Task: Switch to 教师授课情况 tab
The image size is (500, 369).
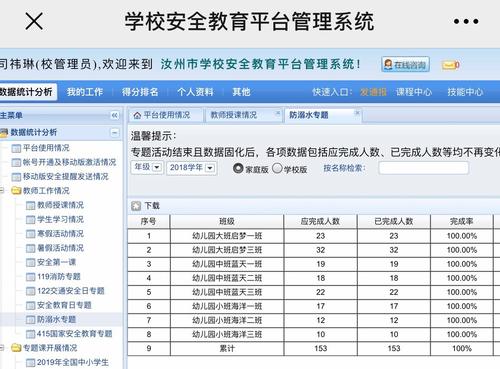Action: click(x=243, y=115)
